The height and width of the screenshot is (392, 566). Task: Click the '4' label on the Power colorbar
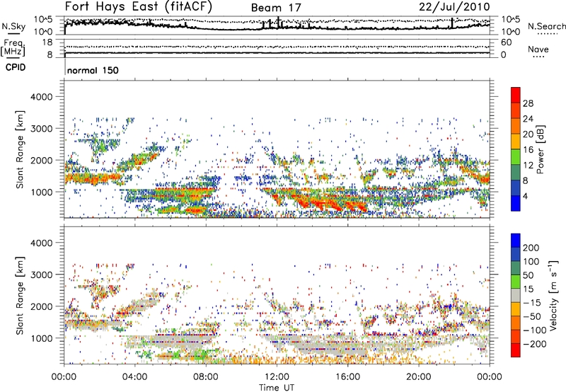tap(525, 196)
